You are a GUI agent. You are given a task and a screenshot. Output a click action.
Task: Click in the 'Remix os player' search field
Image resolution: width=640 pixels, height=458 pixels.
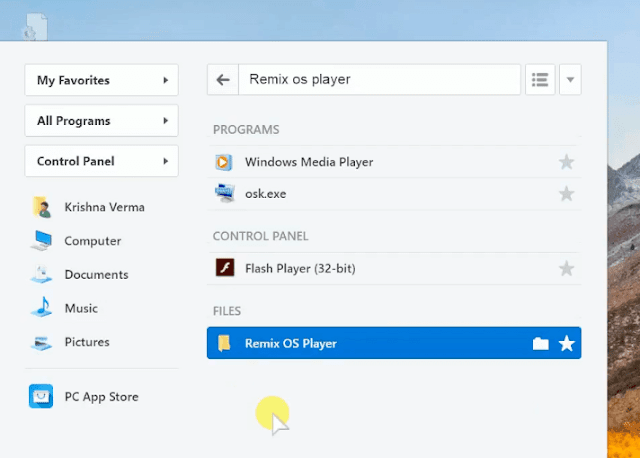click(x=380, y=80)
